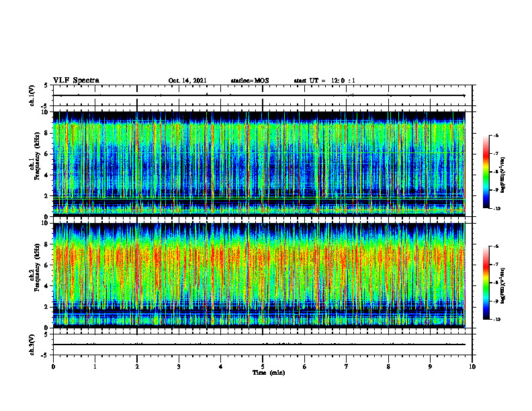Click the "-6" label on ch.2 color bar
This screenshot has height=411, width=532.
pos(495,246)
